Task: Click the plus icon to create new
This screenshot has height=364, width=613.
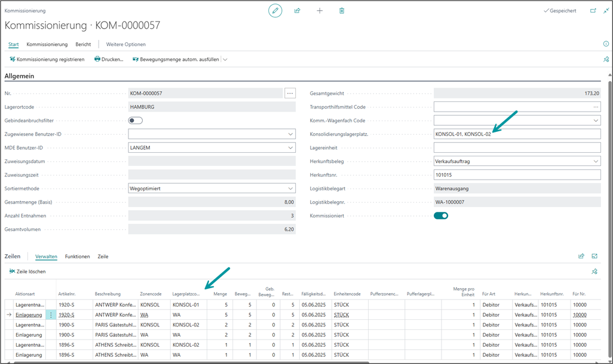Action: click(320, 11)
